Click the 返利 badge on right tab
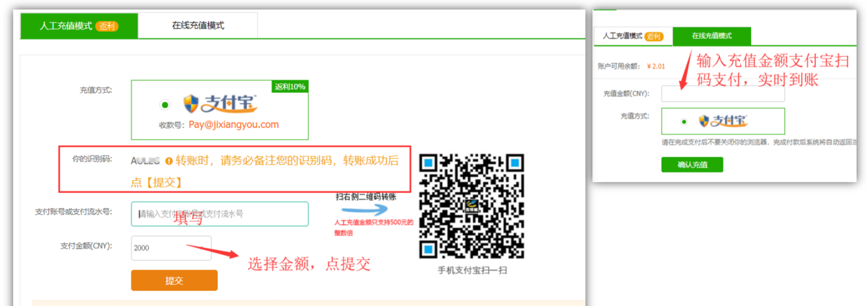The image size is (868, 306). pyautogui.click(x=654, y=36)
